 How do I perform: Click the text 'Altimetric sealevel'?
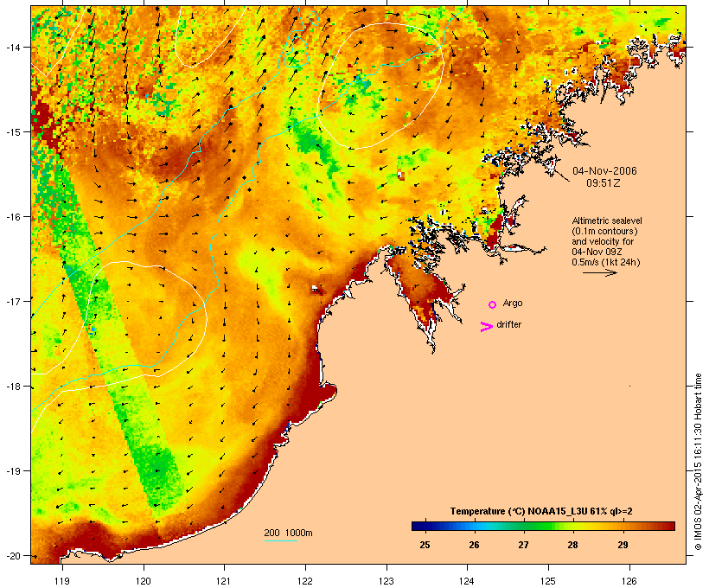607,220
